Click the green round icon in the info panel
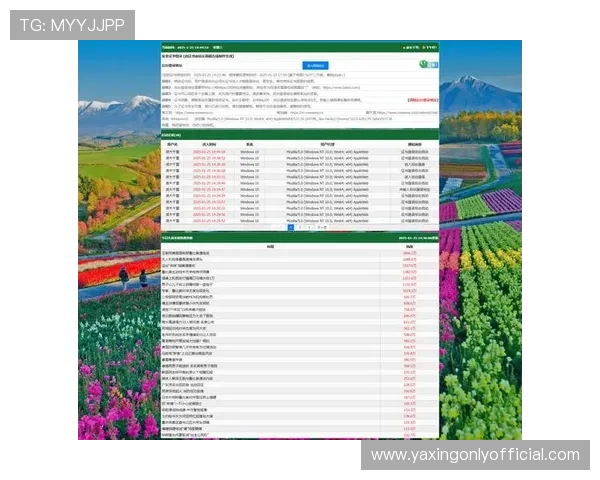This screenshot has height=480, width=600. coord(423,64)
